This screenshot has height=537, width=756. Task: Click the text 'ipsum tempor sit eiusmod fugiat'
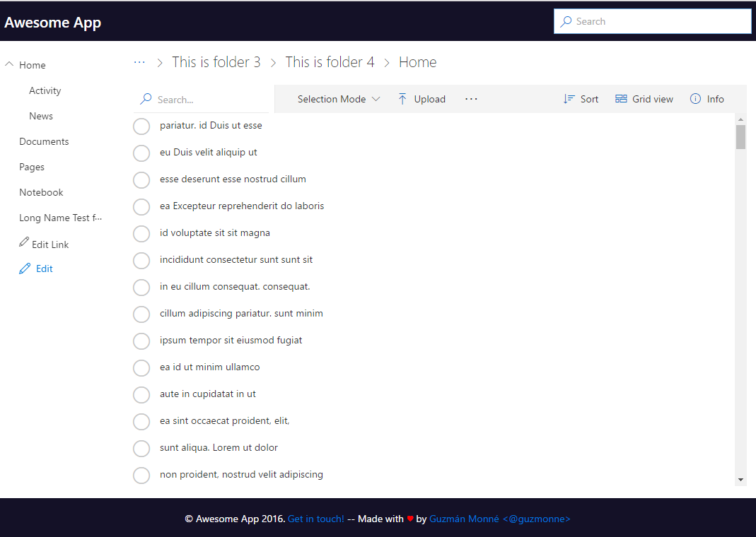tap(231, 340)
